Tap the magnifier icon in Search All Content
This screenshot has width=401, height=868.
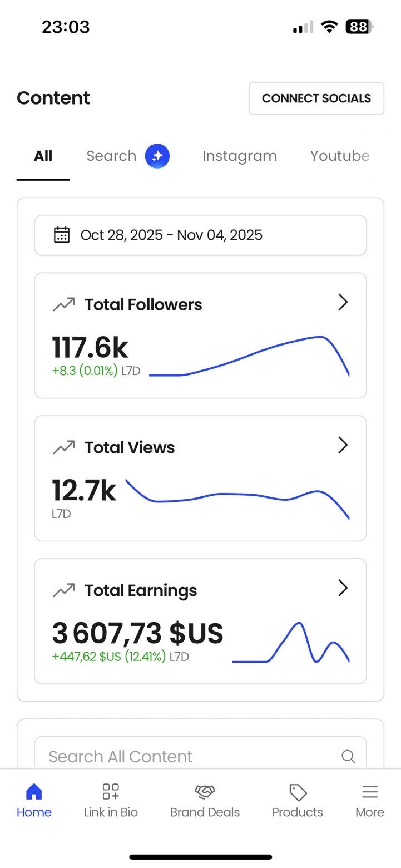click(348, 756)
